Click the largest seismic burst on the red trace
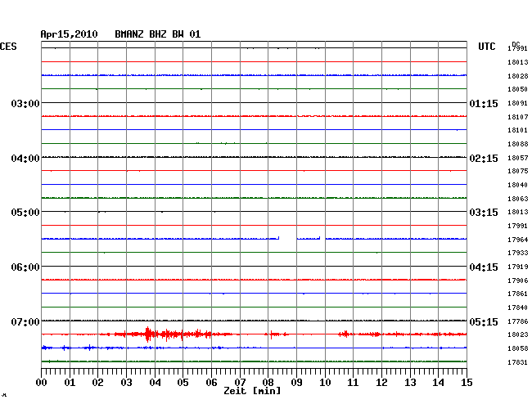 coord(148,334)
